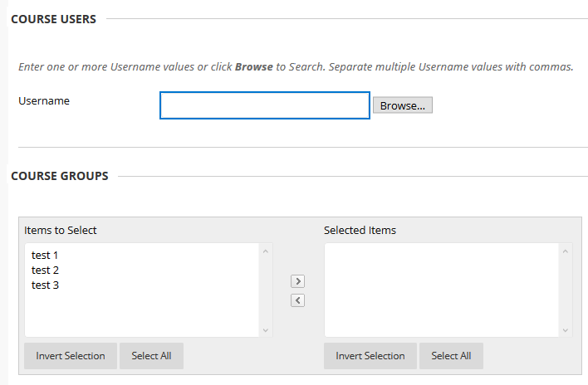The height and width of the screenshot is (385, 588).
Task: Click the Items to Select label
Action: tap(61, 230)
